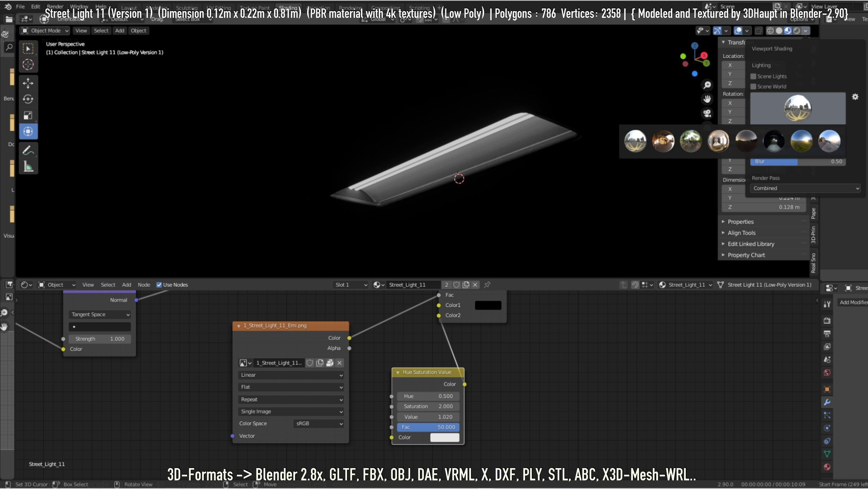Open the Edit menu
Viewport: 868px width, 489px height.
pos(35,6)
